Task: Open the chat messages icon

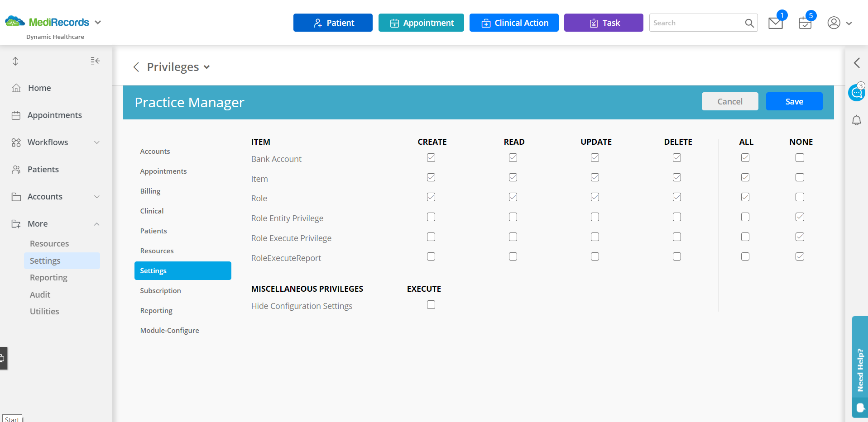Action: [x=856, y=93]
